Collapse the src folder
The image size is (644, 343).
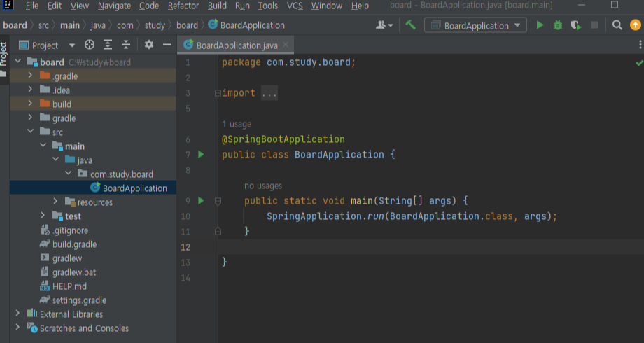pyautogui.click(x=30, y=132)
